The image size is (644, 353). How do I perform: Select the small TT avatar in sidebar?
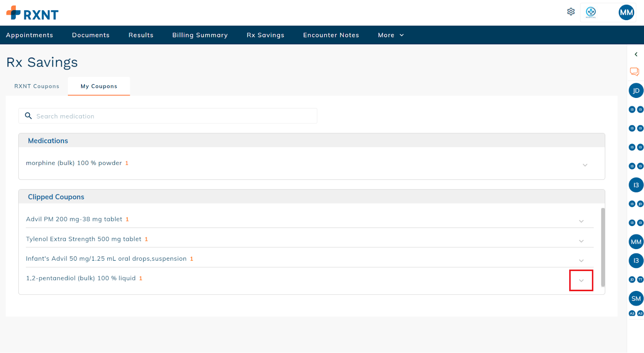pos(640,280)
